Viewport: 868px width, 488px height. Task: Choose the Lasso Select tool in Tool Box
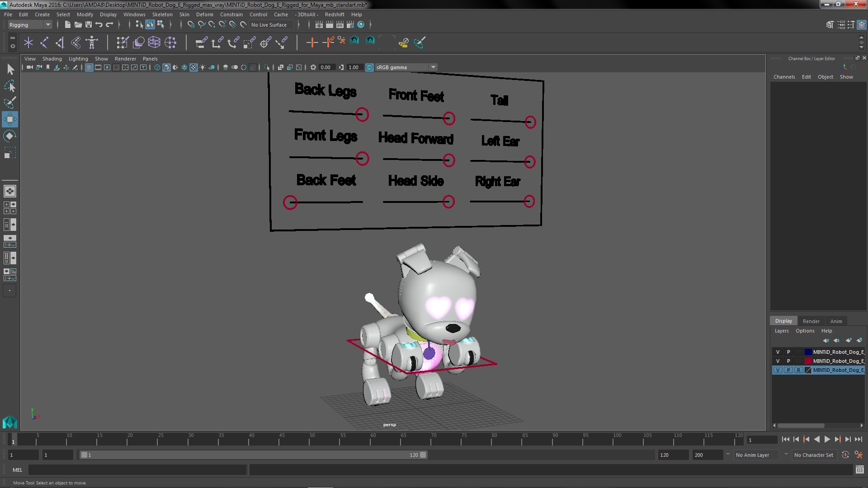[10, 86]
